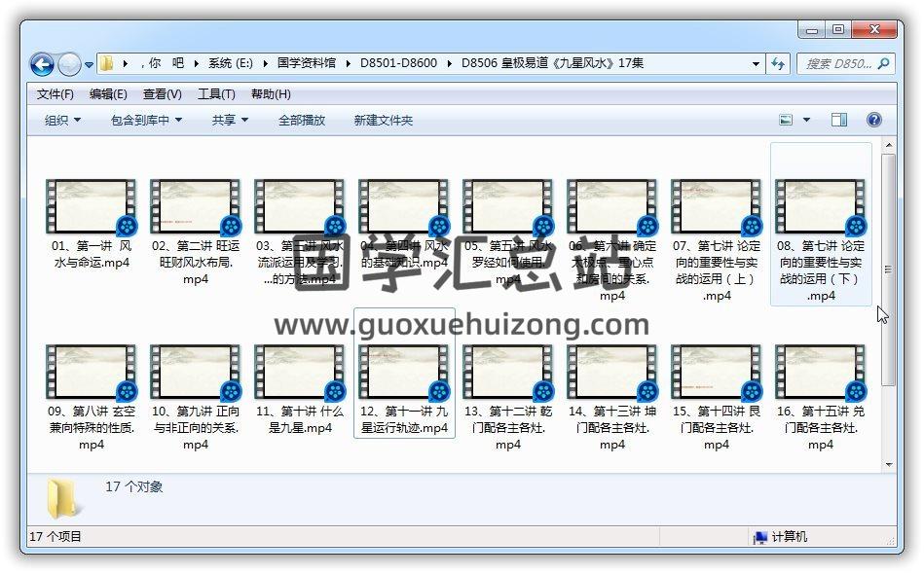The height and width of the screenshot is (574, 924).
Task: Expand the 组织 dropdown
Action: 62,120
